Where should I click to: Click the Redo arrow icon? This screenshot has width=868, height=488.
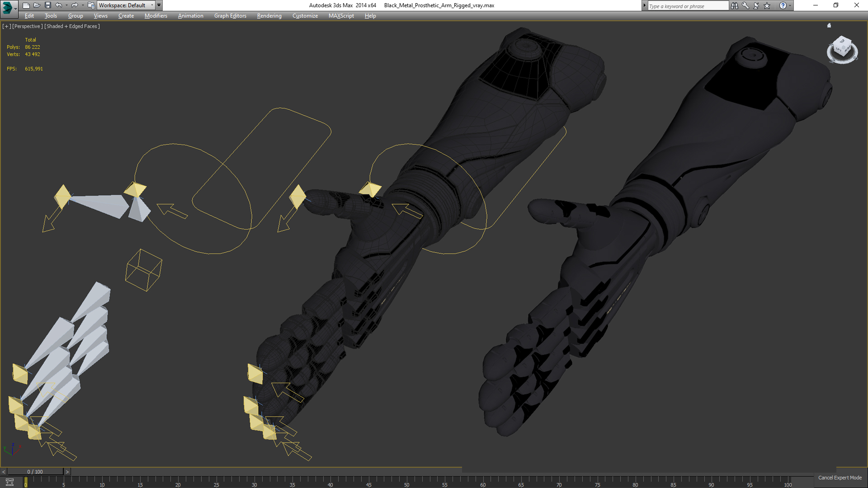pos(75,5)
